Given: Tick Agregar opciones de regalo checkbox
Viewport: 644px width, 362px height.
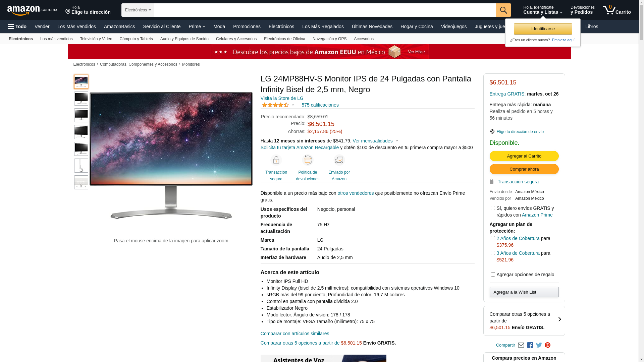Looking at the screenshot, I should [x=493, y=275].
